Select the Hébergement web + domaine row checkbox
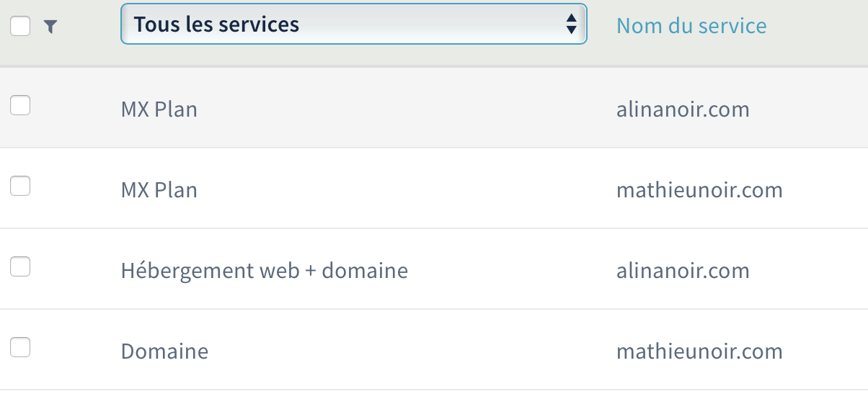Image resolution: width=868 pixels, height=399 pixels. point(20,267)
